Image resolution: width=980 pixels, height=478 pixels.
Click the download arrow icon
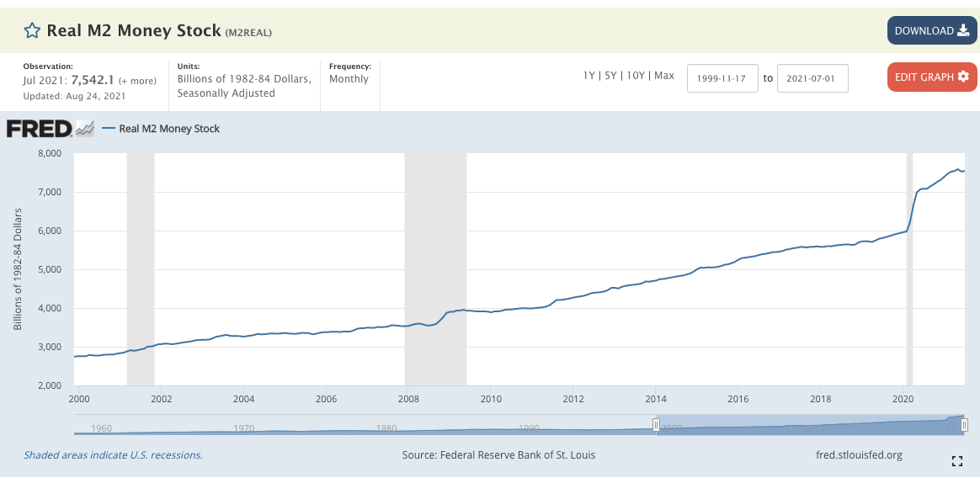(963, 31)
